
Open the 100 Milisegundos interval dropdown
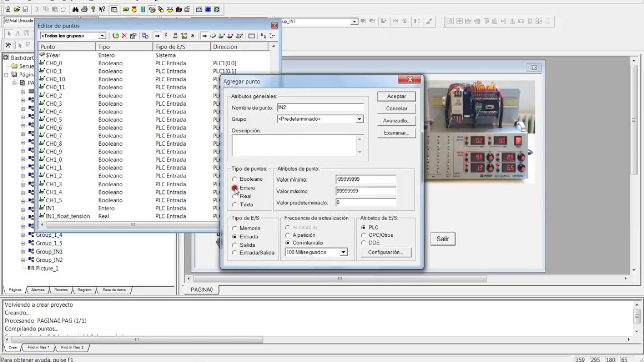(343, 252)
